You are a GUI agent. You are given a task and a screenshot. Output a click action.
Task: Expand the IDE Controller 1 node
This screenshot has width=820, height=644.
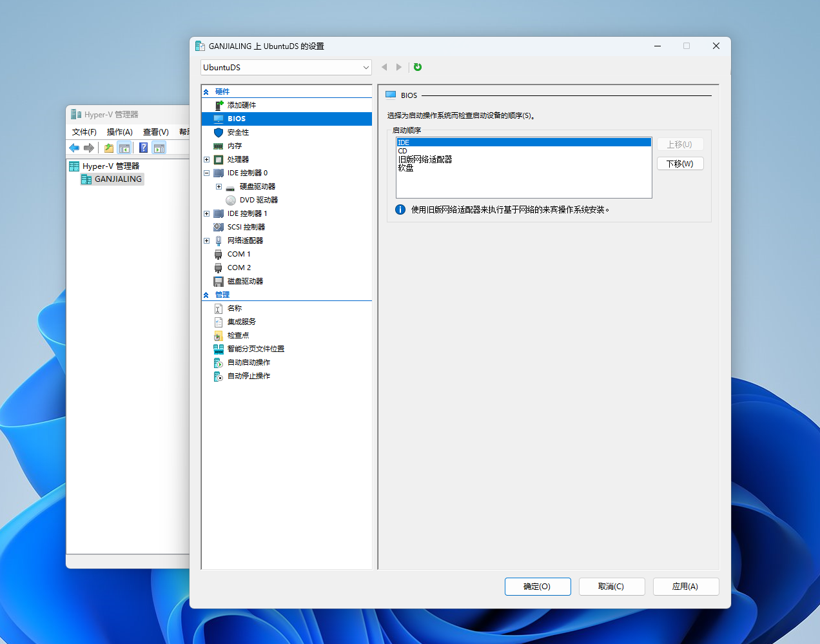[x=207, y=213]
